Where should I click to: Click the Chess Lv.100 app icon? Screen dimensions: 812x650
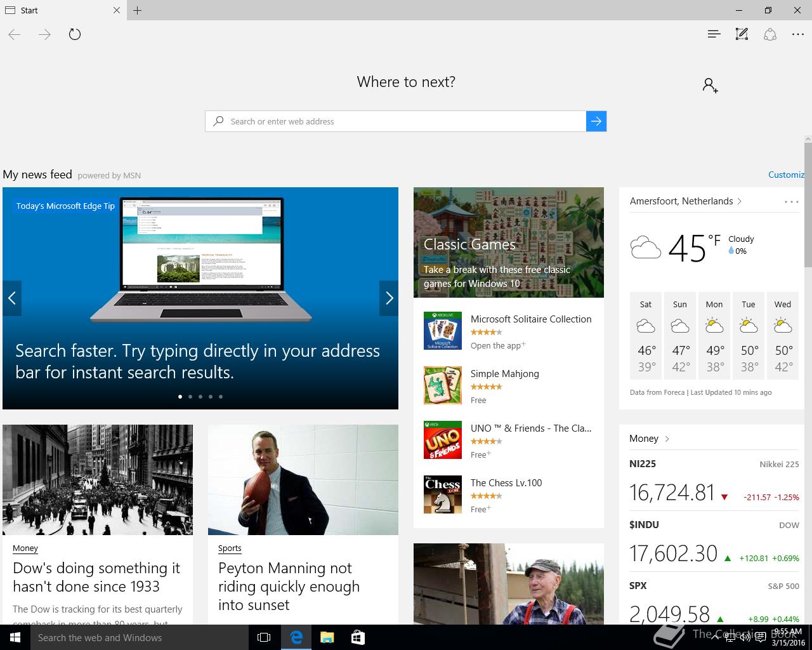pos(443,494)
